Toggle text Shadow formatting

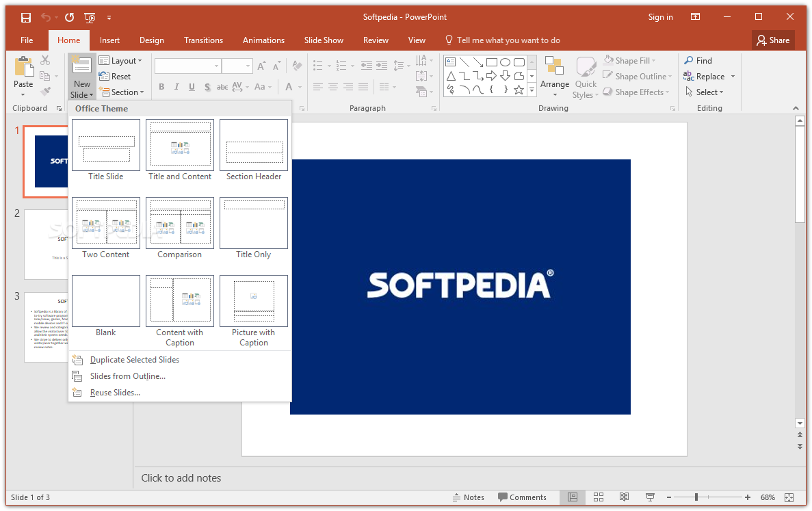207,87
